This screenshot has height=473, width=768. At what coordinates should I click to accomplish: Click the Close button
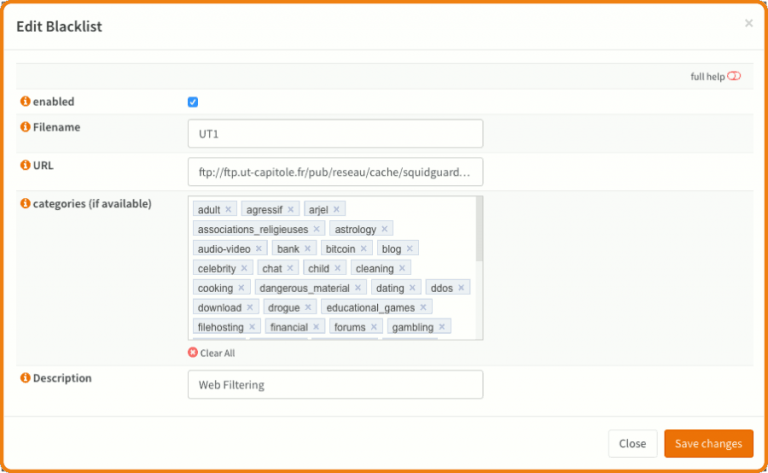[x=631, y=444]
